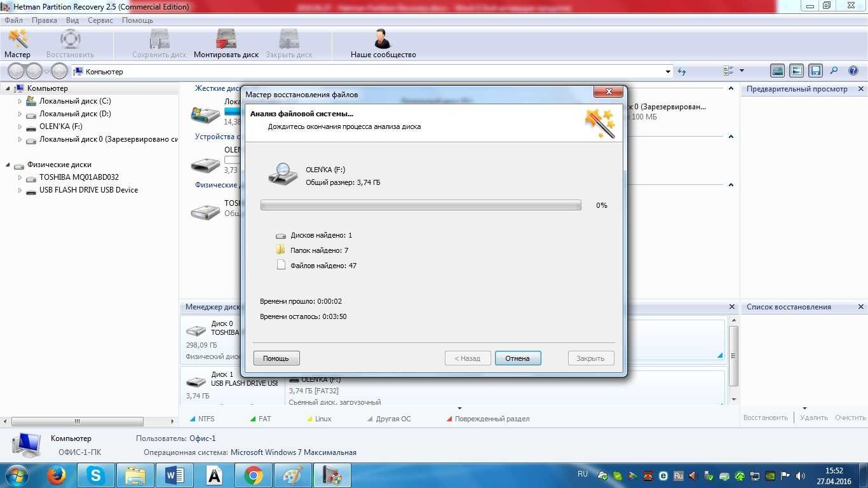The height and width of the screenshot is (488, 868).
Task: Expand Локальный диск (C:) tree node
Action: click(20, 101)
